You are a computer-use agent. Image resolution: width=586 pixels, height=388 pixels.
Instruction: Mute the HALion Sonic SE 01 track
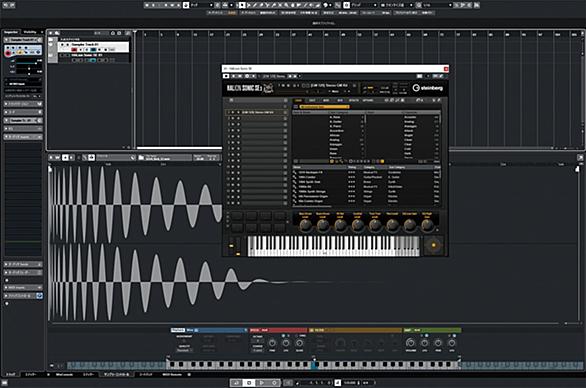[x=61, y=55]
